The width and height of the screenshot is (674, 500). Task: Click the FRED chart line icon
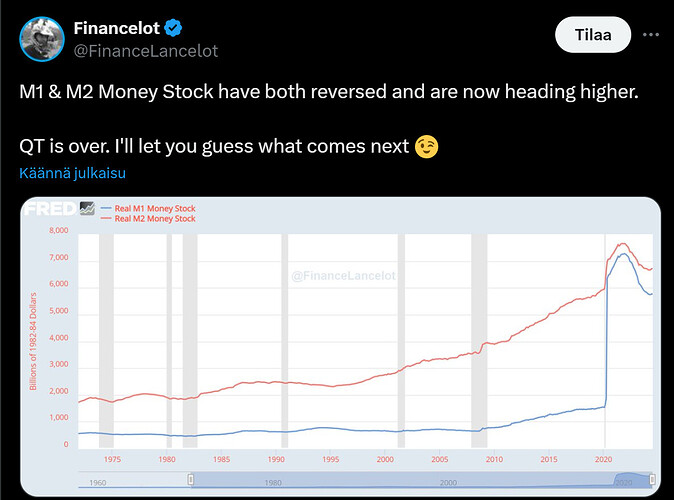pos(87,209)
